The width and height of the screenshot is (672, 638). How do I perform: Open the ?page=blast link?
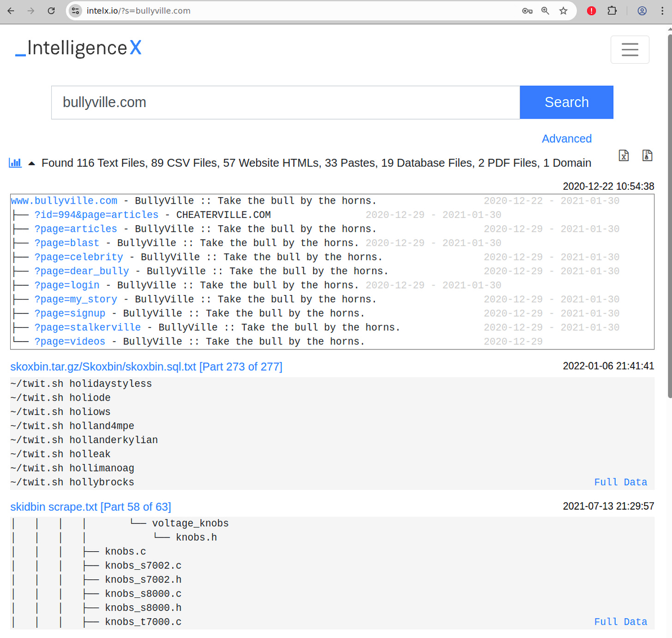pos(67,243)
